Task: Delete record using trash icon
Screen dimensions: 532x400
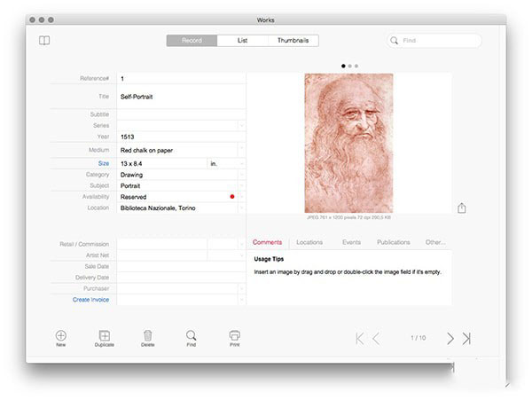Action: (x=147, y=335)
